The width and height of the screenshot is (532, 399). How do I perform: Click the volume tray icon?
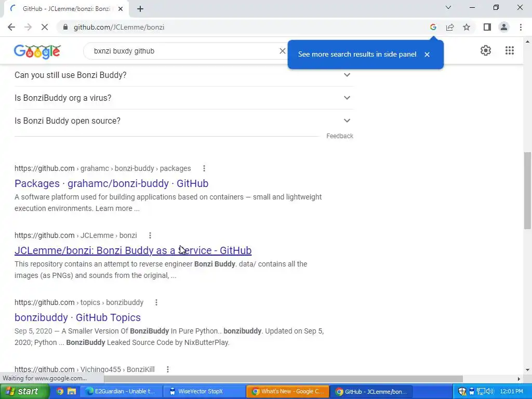coord(489,391)
